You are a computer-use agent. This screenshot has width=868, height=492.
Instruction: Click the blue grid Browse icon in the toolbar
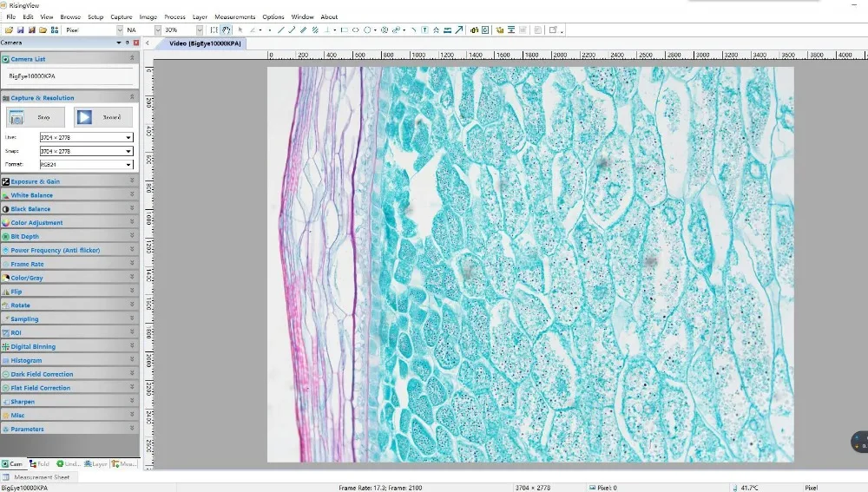pos(54,30)
